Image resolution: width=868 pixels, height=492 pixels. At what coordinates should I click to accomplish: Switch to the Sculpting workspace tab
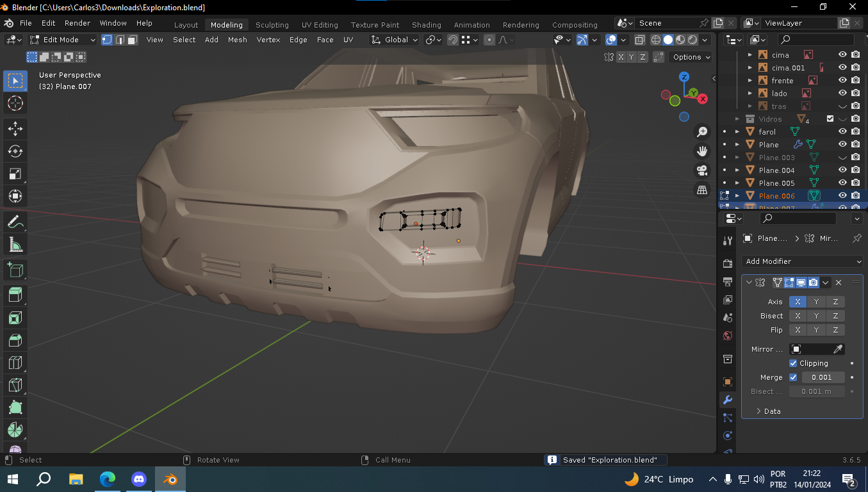click(x=272, y=25)
